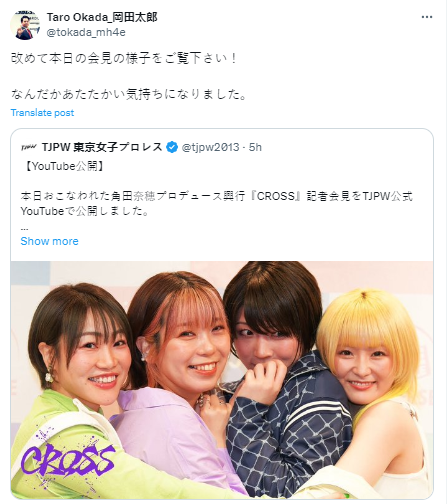The width and height of the screenshot is (447, 504).
Task: Click the 5h timestamp of quoted post
Action: click(x=255, y=147)
